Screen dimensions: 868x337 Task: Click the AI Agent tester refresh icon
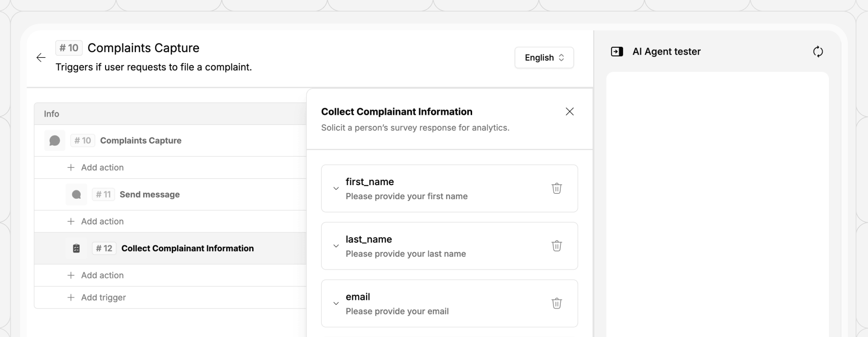point(818,52)
